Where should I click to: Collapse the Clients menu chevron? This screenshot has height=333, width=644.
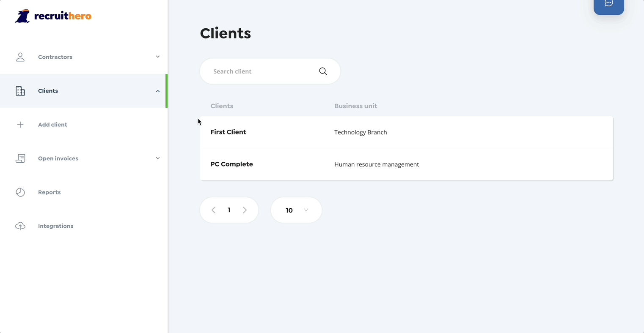click(x=158, y=91)
